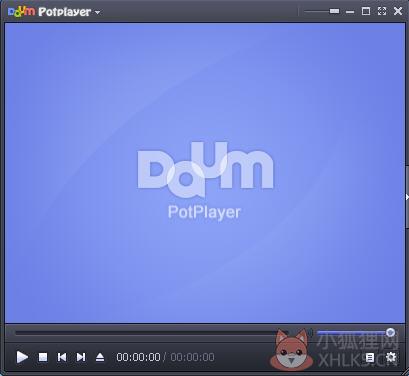Skip to next file

point(81,357)
